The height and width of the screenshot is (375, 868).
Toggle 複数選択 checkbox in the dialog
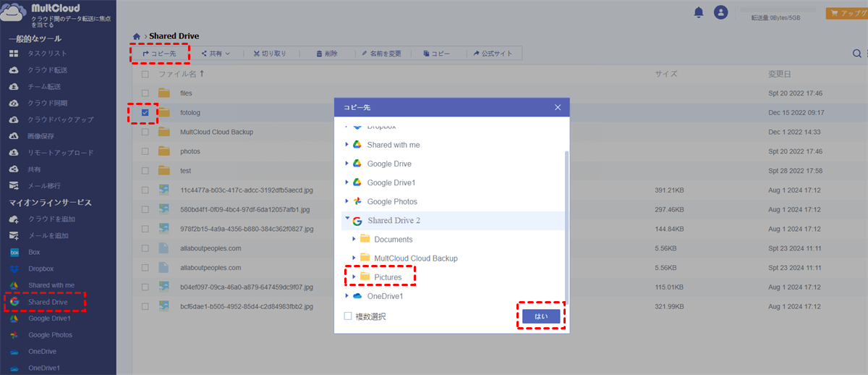pyautogui.click(x=348, y=316)
